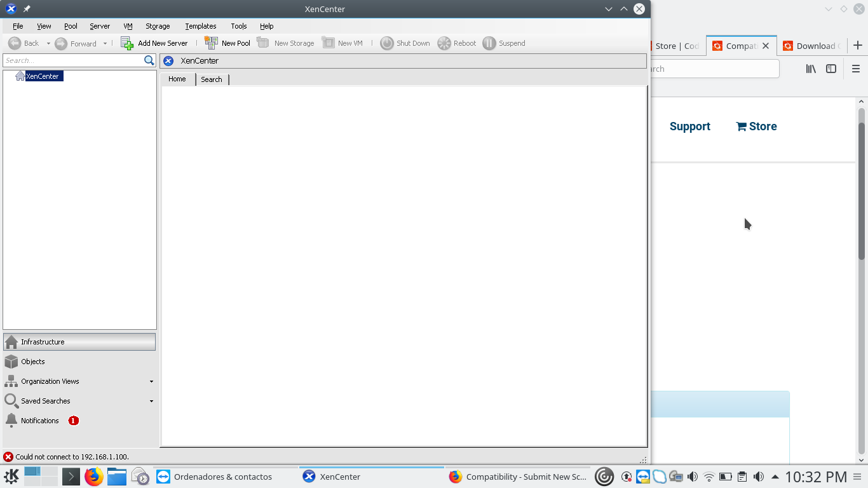
Task: Click the TeamViewer system tray icon
Action: click(643, 477)
